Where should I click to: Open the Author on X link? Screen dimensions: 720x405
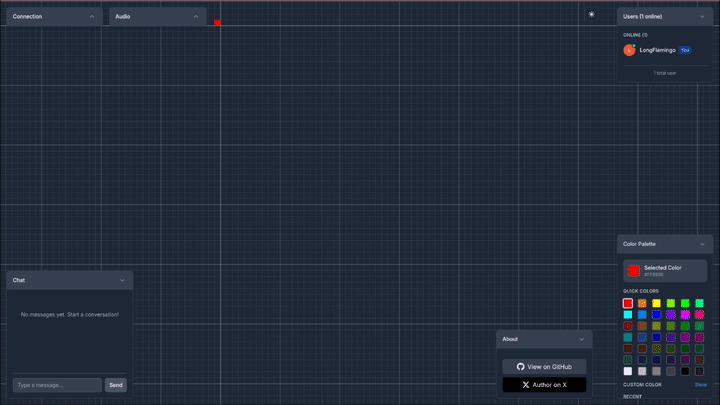pyautogui.click(x=544, y=385)
